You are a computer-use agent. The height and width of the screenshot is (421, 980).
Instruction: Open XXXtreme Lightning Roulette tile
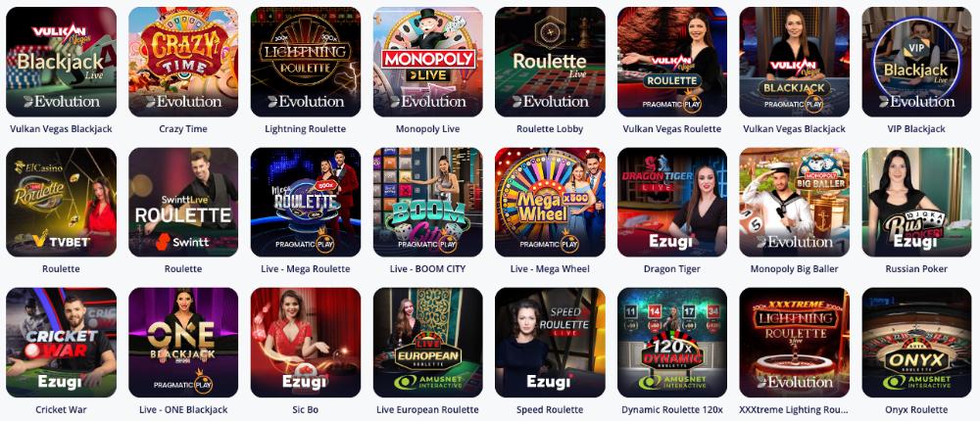(795, 343)
